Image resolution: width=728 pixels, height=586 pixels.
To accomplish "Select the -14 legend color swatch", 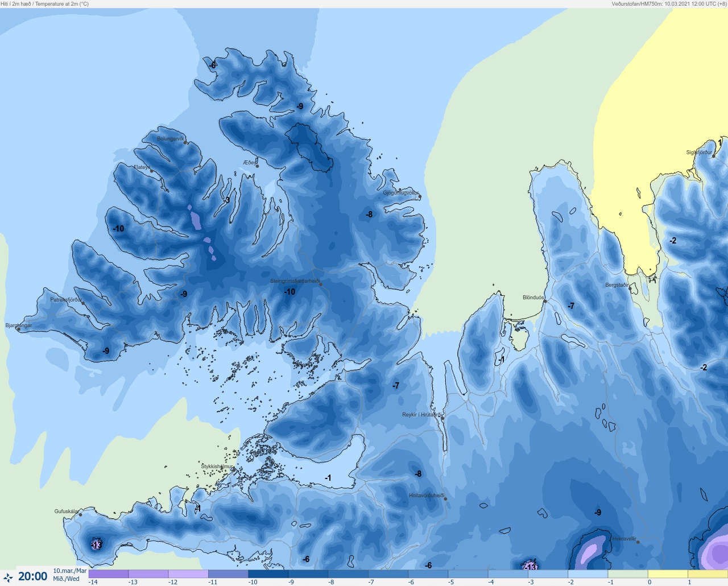I will 109,574.
